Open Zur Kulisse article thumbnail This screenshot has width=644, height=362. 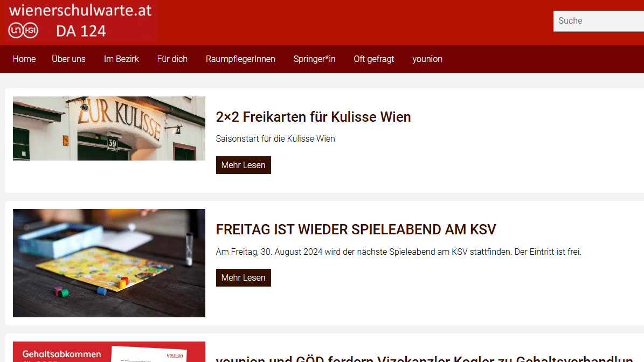tap(109, 128)
